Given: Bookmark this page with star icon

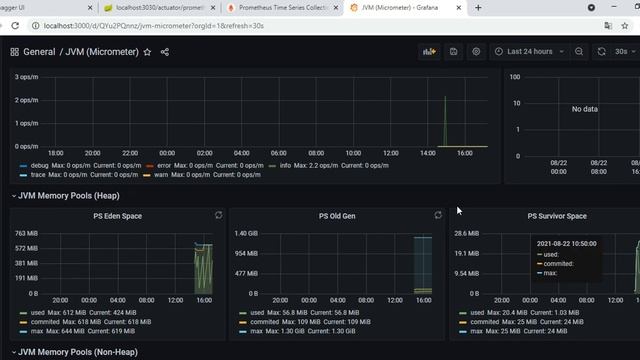Looking at the screenshot, I should [x=624, y=26].
